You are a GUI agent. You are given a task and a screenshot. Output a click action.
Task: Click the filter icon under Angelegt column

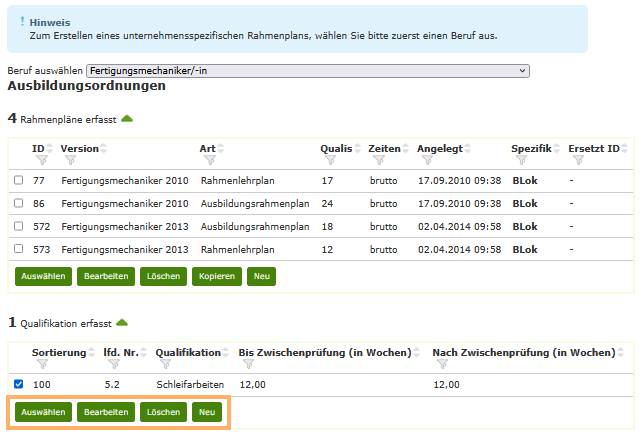pyautogui.click(x=427, y=160)
